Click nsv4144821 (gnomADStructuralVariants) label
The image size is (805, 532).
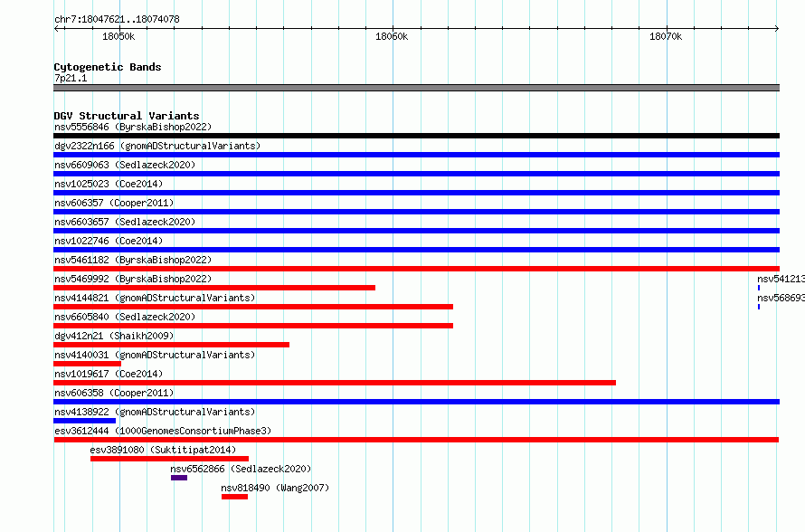[x=155, y=298]
